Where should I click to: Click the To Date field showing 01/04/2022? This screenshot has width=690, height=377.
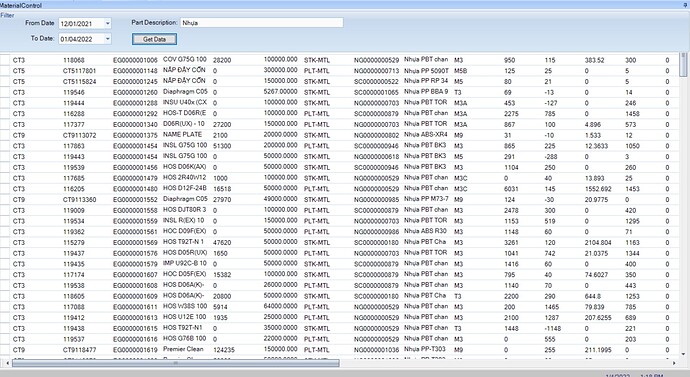tap(81, 39)
